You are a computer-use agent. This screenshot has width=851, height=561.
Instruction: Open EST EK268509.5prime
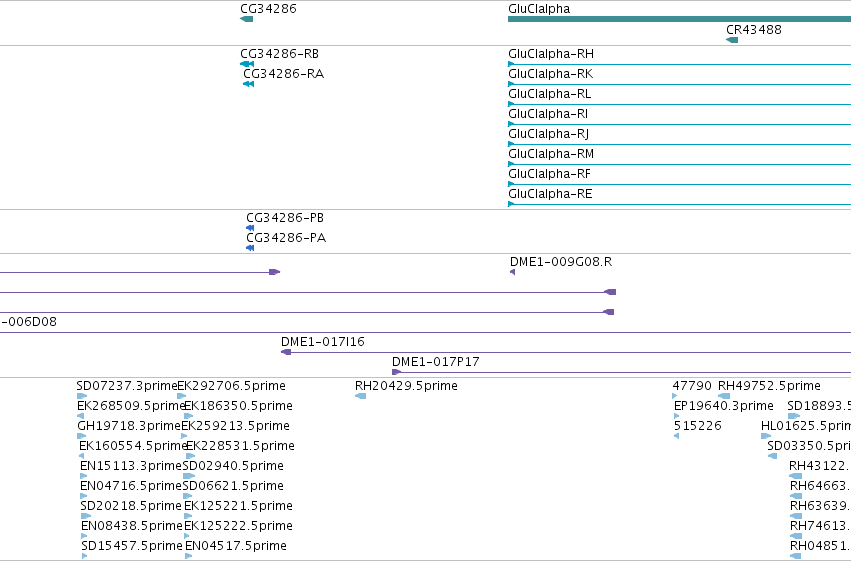tap(131, 406)
